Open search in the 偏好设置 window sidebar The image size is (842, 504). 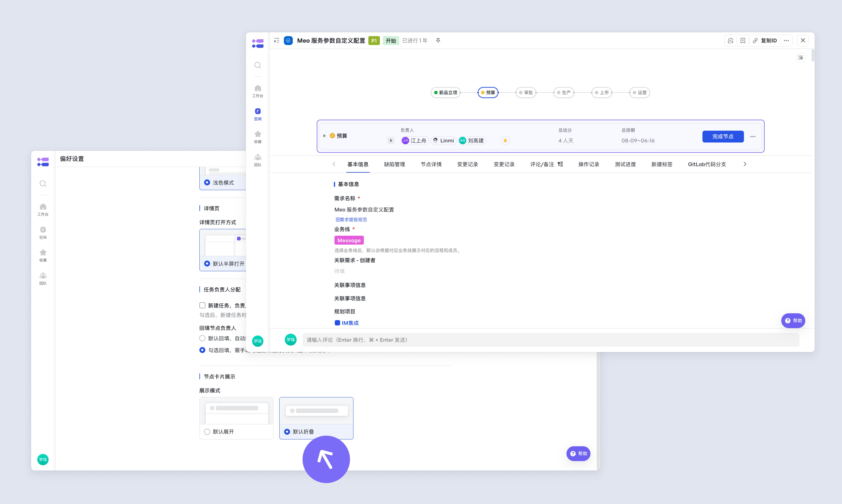tap(43, 183)
